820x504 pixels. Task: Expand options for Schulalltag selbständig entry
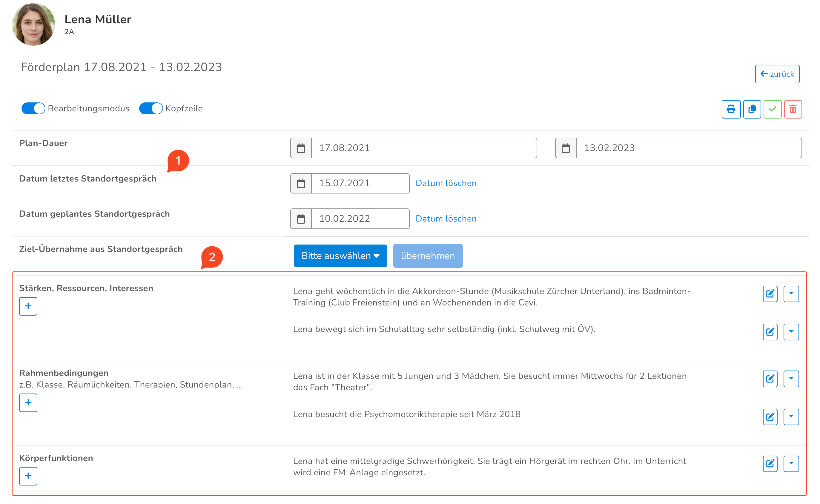791,332
